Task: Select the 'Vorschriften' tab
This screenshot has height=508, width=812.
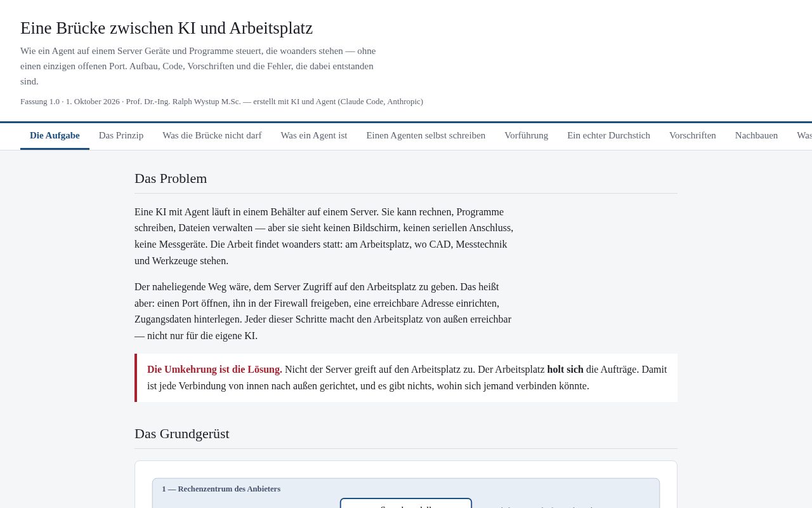Action: (693, 135)
